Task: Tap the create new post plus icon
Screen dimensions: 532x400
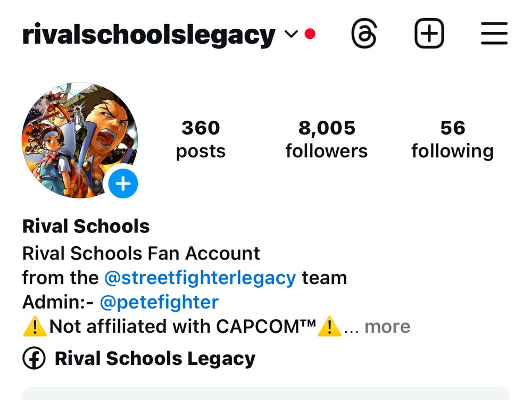Action: (x=429, y=34)
